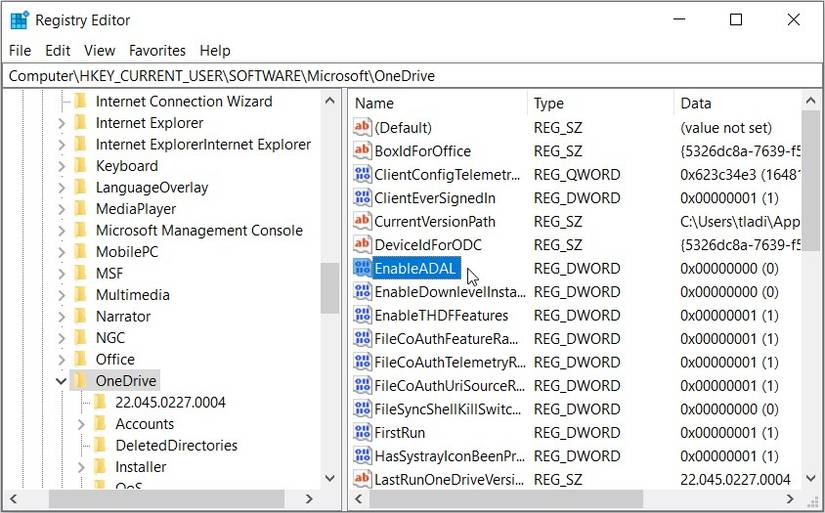Click the registry path address bar
The image size is (825, 513).
[411, 76]
